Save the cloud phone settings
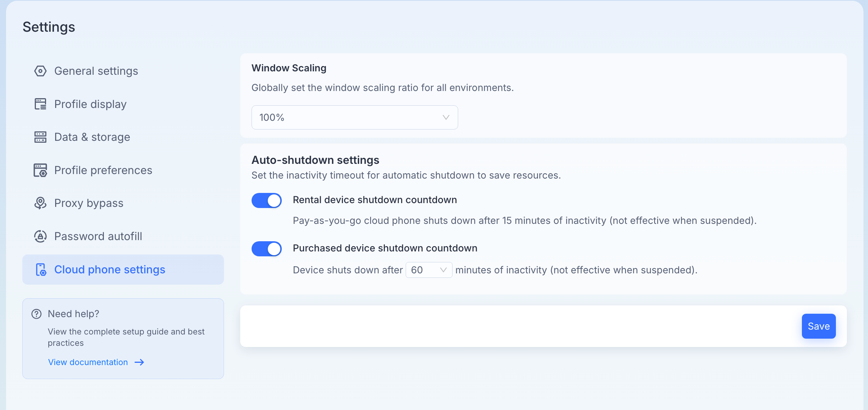This screenshot has height=410, width=868. pos(819,326)
